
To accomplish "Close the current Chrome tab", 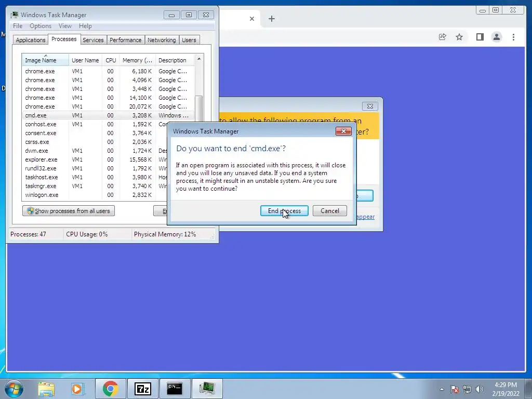I will (252, 19).
